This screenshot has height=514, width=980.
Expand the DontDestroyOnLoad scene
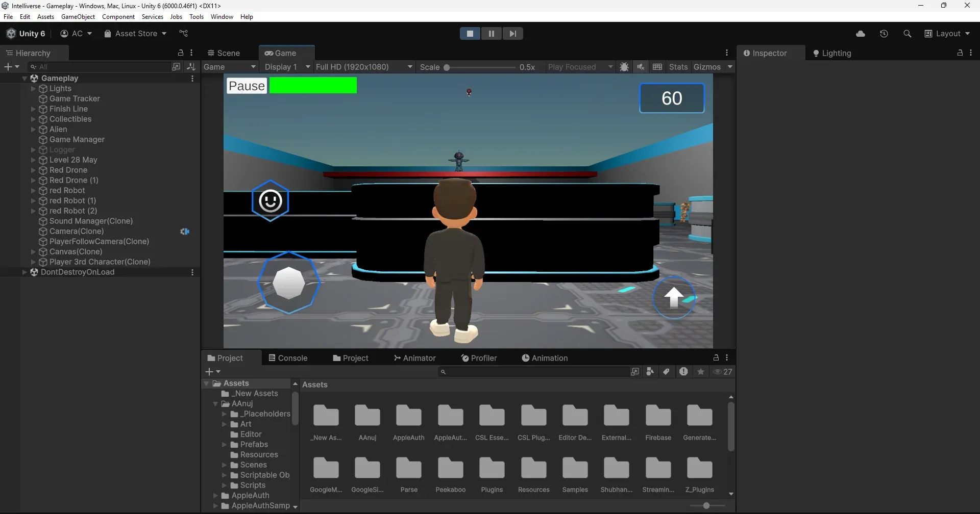point(24,272)
